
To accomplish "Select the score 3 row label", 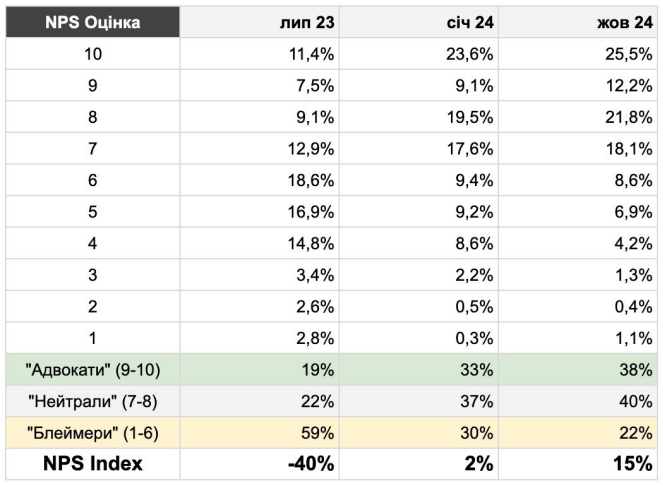I will [x=91, y=276].
